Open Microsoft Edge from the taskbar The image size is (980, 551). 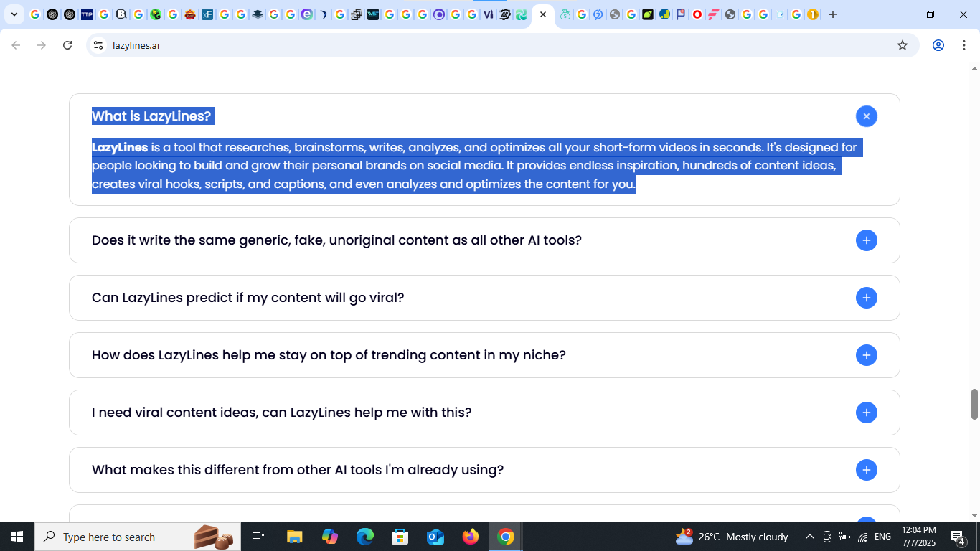365,537
